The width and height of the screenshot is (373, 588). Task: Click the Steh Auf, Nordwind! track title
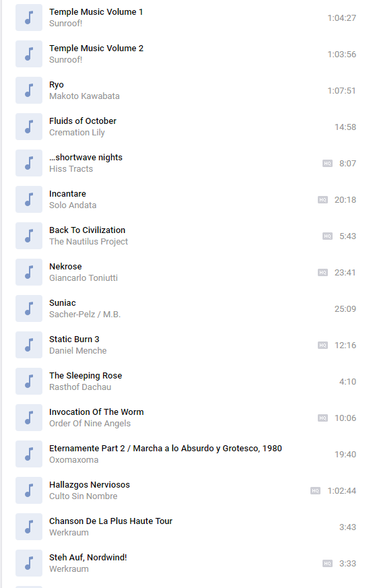[88, 557]
